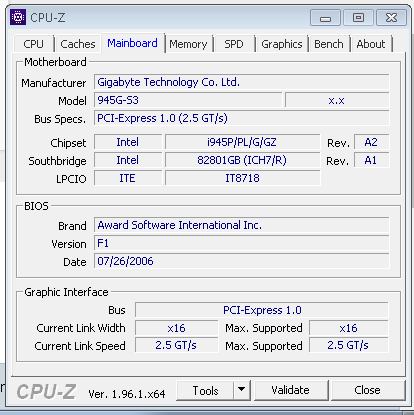Click the Validate button
The height and width of the screenshot is (415, 414).
[x=290, y=390]
